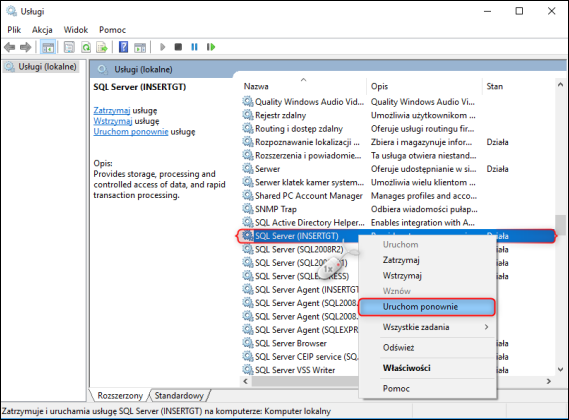The width and height of the screenshot is (569, 420).
Task: Open the Akcja menu
Action: [42, 30]
